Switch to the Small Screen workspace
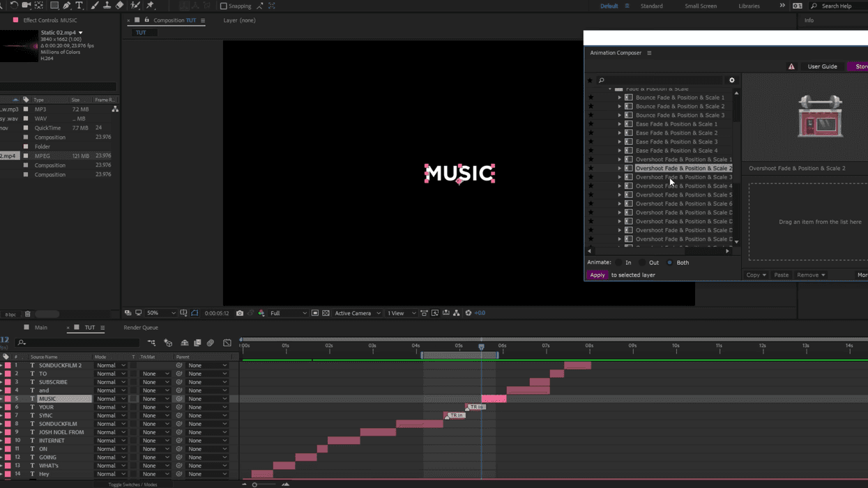868x488 pixels. point(701,6)
